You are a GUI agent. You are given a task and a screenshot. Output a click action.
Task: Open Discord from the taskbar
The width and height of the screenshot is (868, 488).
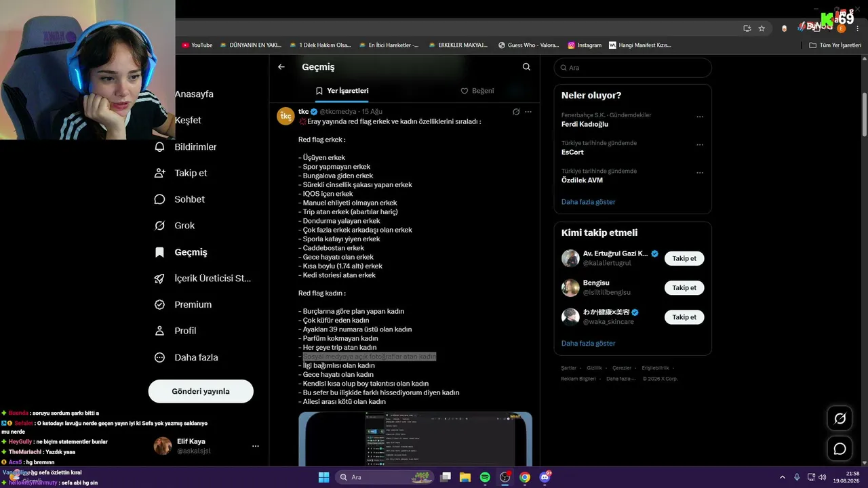pyautogui.click(x=545, y=477)
